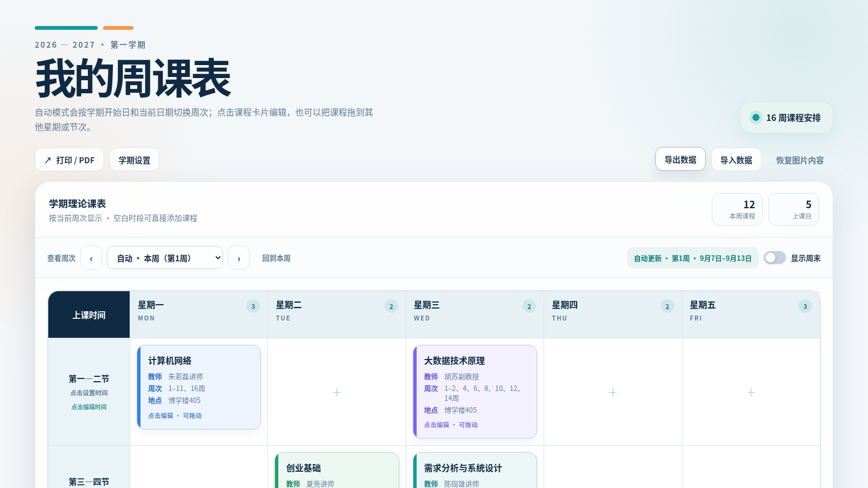The image size is (868, 488).
Task: Toggle the 显示周末 switch
Action: coord(775,258)
